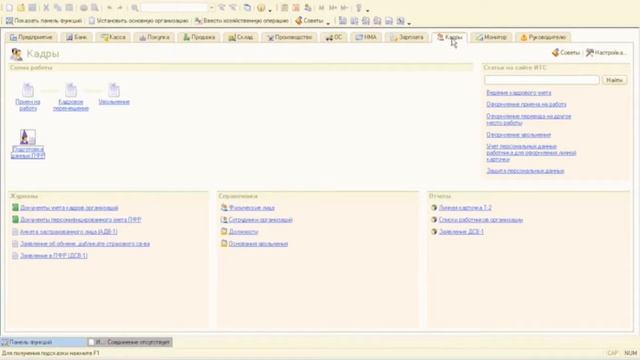The image size is (640, 360).
Task: Open the Заявление ДСВ-1 report
Action: (461, 232)
